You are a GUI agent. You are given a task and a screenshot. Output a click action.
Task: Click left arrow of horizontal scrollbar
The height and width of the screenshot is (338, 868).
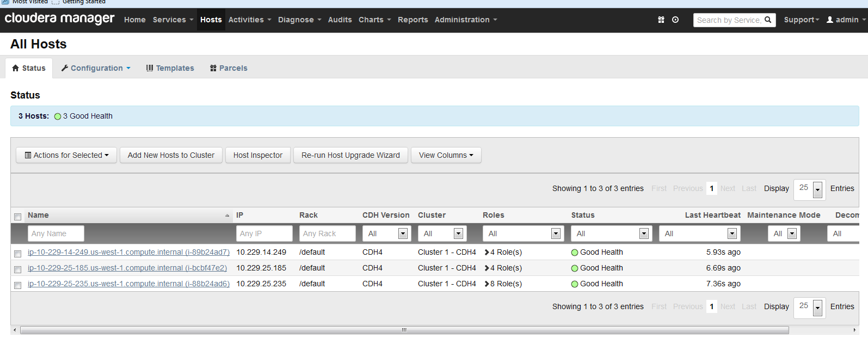(x=15, y=330)
